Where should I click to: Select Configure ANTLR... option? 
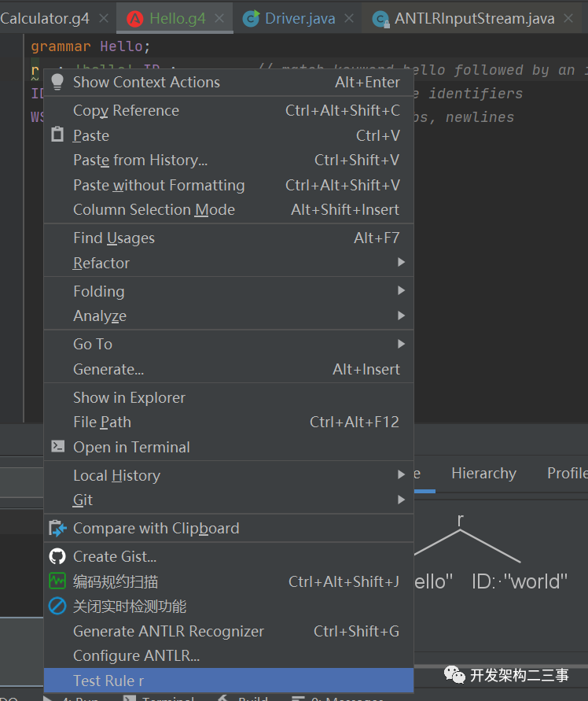(136, 655)
